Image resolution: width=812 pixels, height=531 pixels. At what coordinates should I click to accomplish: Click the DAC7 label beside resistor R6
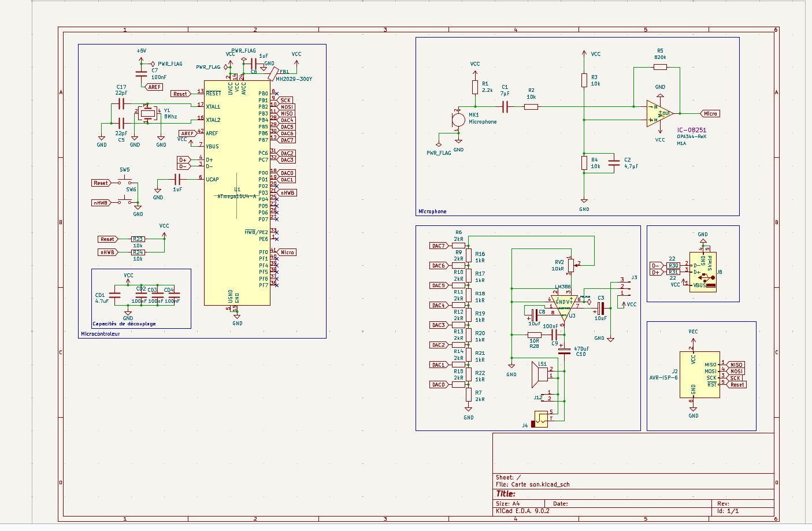[439, 246]
